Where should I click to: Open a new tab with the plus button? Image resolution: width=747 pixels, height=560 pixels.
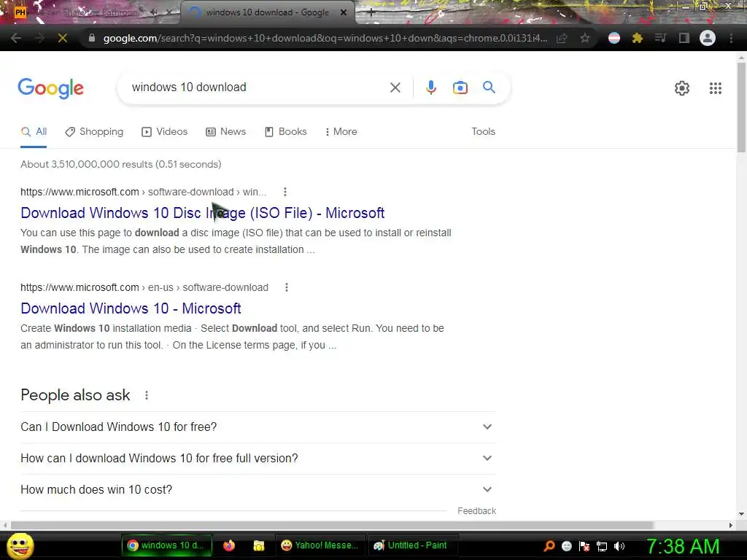click(x=371, y=13)
